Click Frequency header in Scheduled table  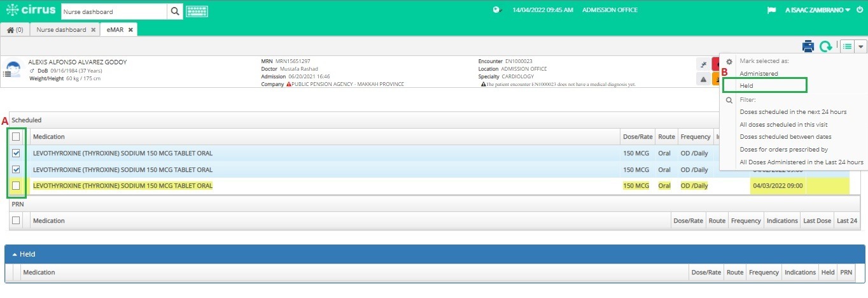(x=695, y=136)
